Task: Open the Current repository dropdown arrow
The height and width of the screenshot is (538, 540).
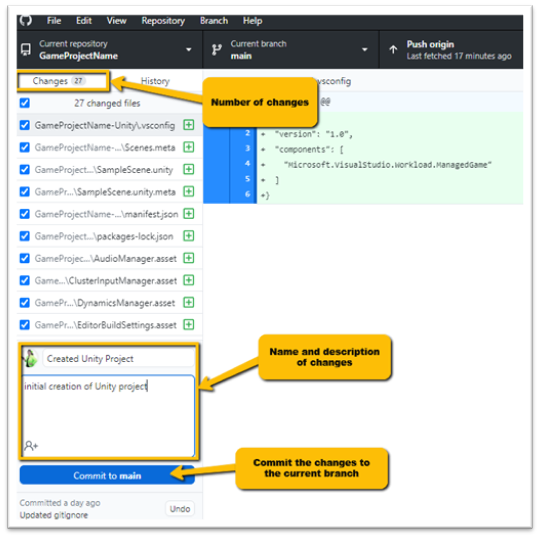Action: tap(189, 50)
